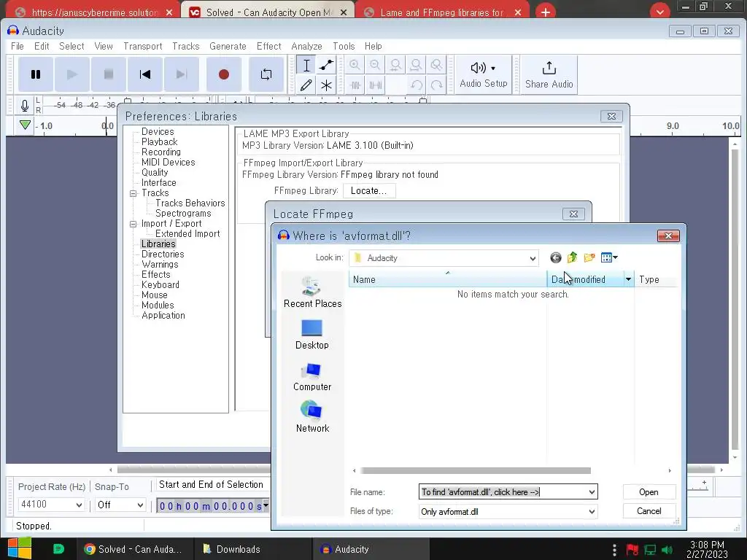Click the Play button in Audacity toolbar

(72, 74)
